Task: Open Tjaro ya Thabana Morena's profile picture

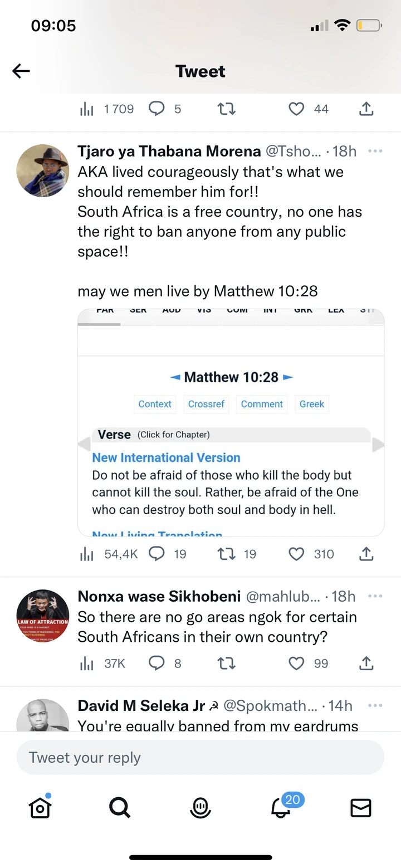Action: pos(42,170)
